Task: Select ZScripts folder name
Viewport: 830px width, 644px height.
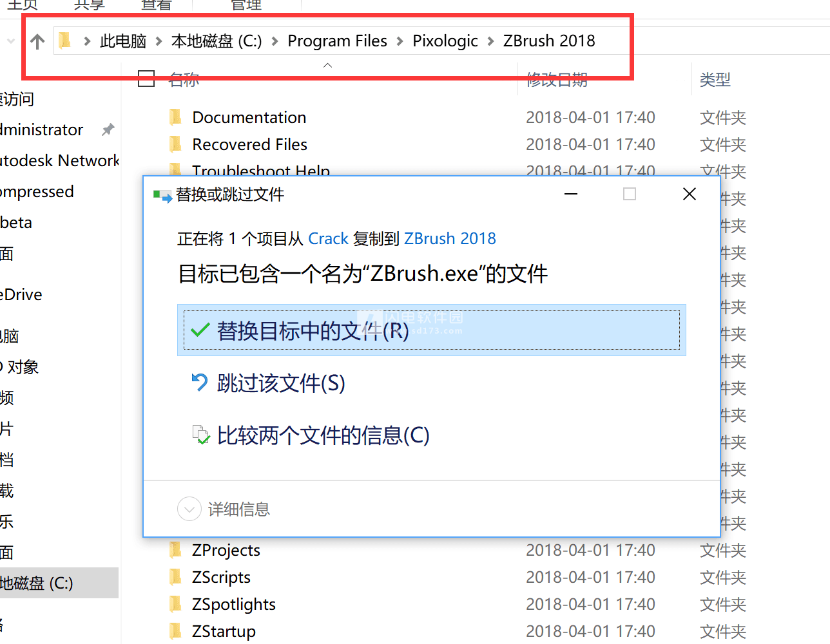Action: pyautogui.click(x=221, y=577)
